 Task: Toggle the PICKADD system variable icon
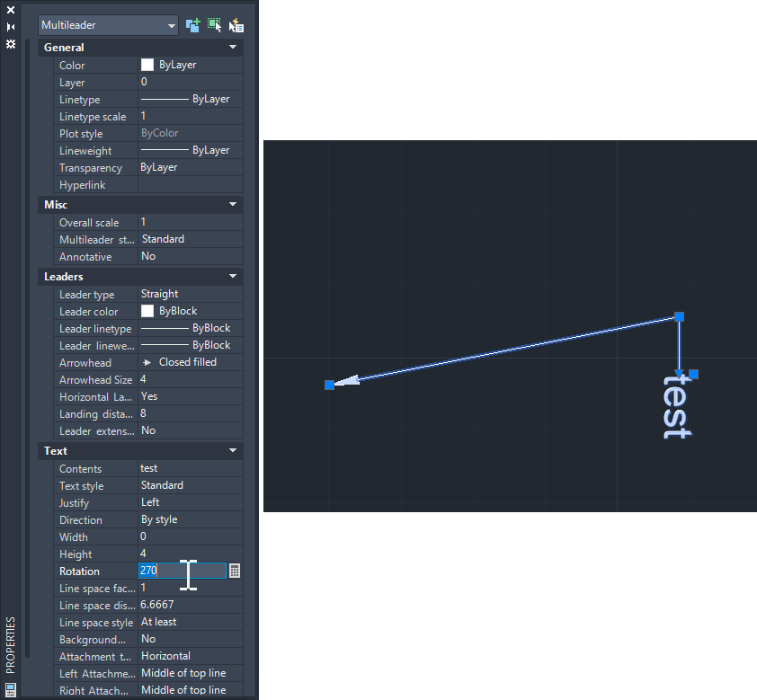tap(192, 25)
